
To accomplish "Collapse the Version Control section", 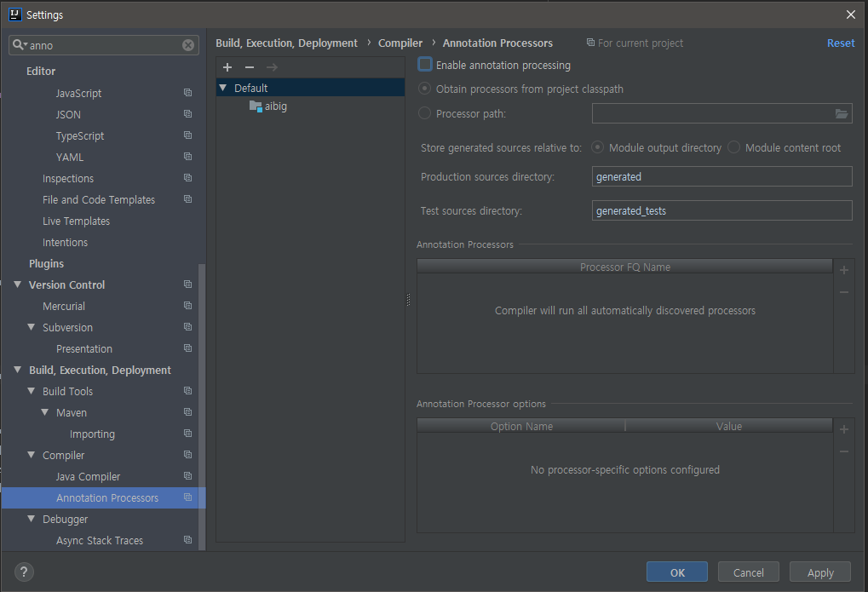I will (18, 285).
